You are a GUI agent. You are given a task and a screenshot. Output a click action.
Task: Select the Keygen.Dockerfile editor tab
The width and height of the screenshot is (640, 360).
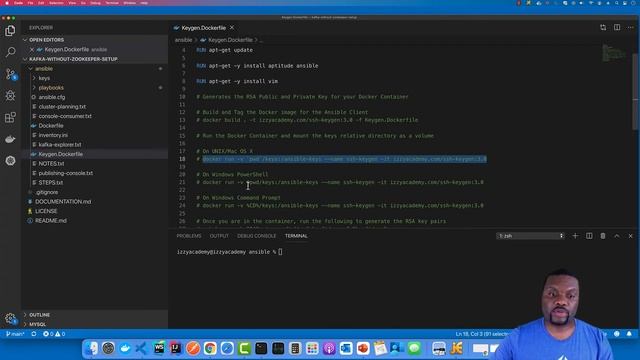[x=204, y=27]
